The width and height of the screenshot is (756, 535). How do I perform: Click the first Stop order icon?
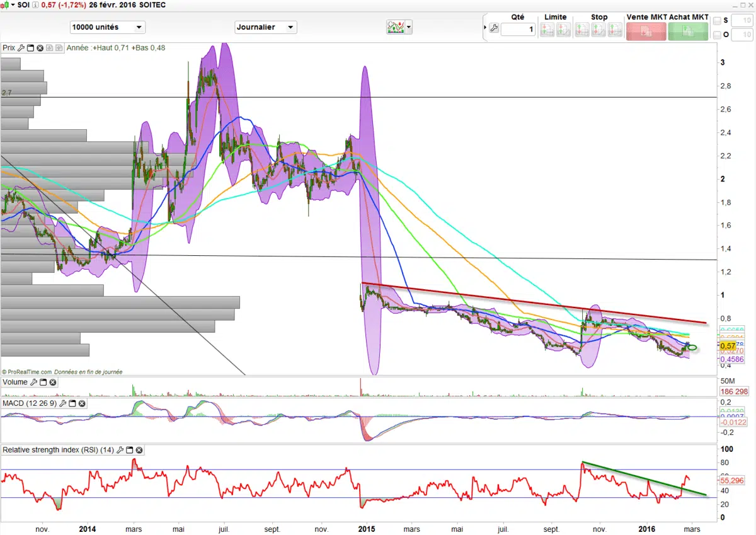(582, 30)
